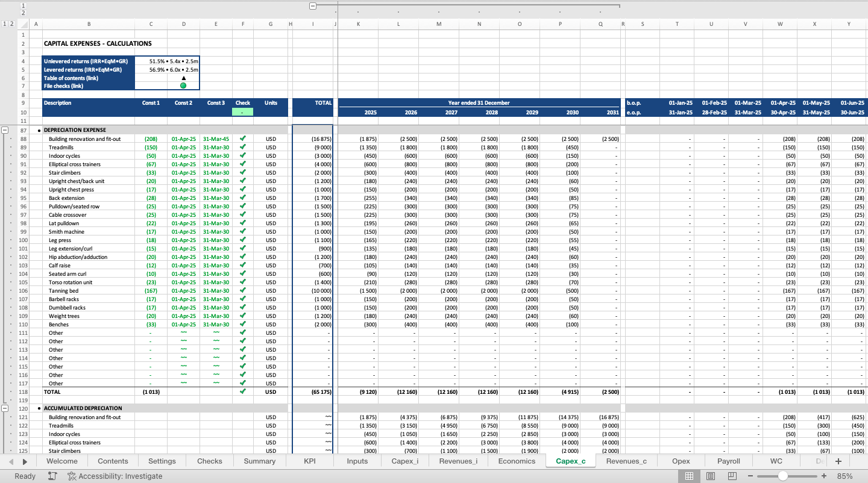Click the zoom slider handle

782,476
